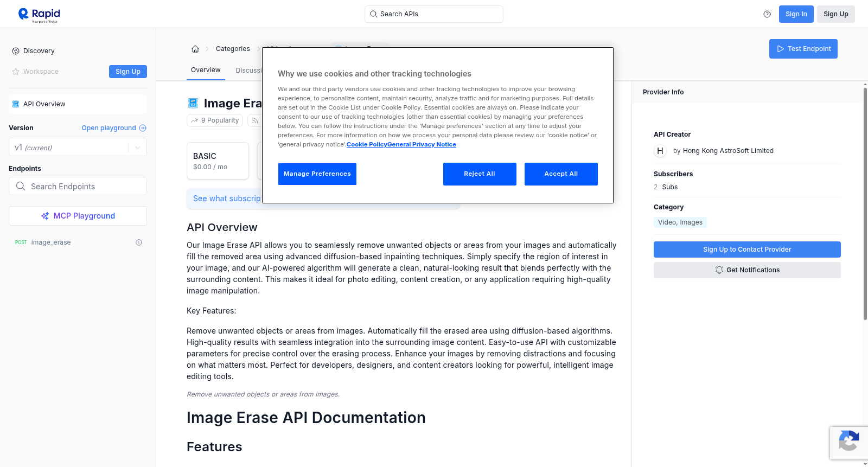
Task: Open Categories breadcrumb
Action: point(233,49)
